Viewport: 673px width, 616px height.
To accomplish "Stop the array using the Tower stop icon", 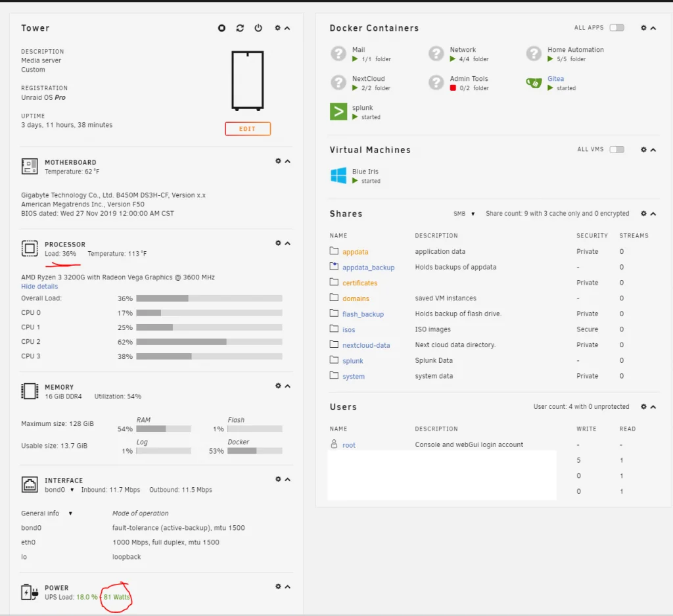I will tap(221, 28).
